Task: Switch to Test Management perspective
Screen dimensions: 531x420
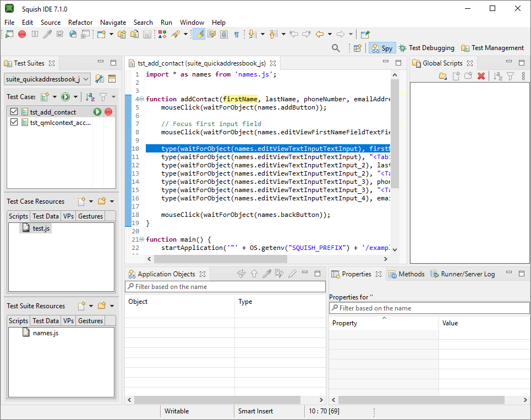Action: [492, 48]
